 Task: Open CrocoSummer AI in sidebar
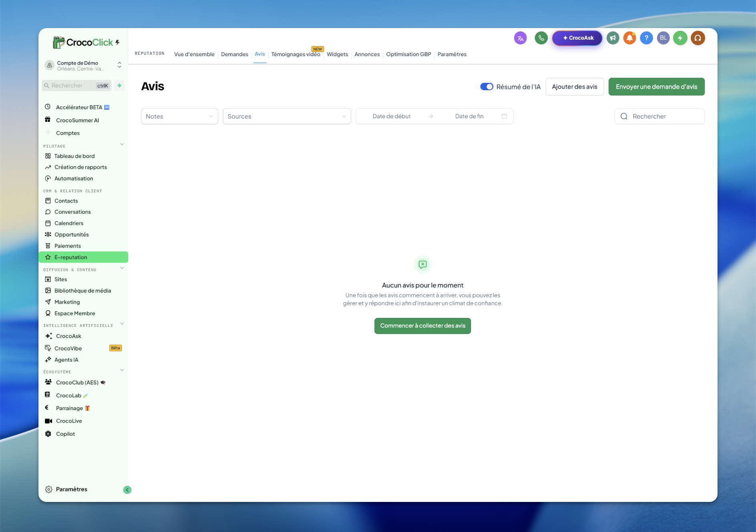click(x=77, y=120)
